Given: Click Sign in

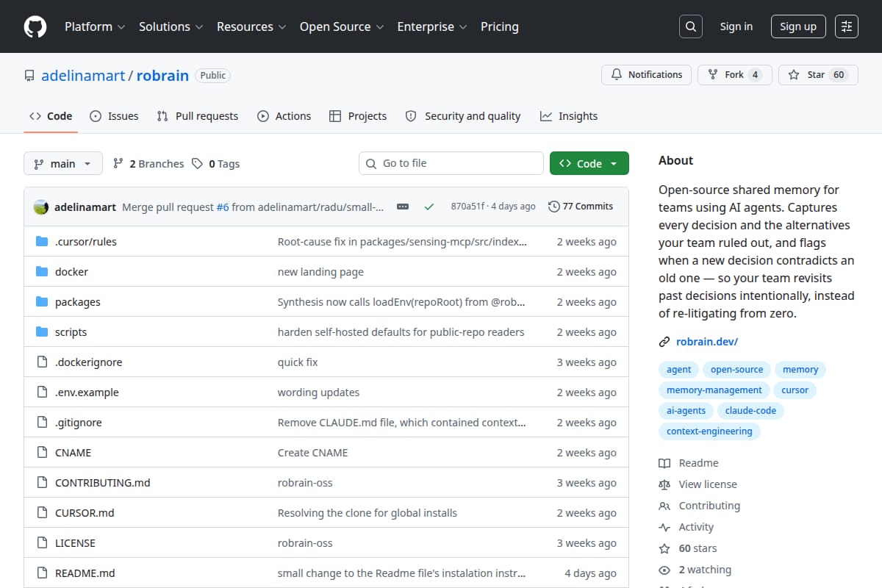Looking at the screenshot, I should coord(736,26).
